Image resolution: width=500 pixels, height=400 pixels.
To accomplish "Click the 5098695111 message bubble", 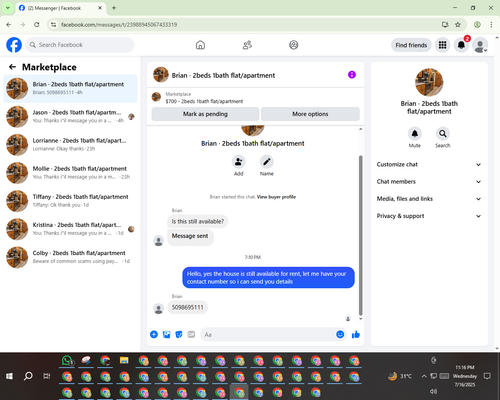I will (x=187, y=307).
